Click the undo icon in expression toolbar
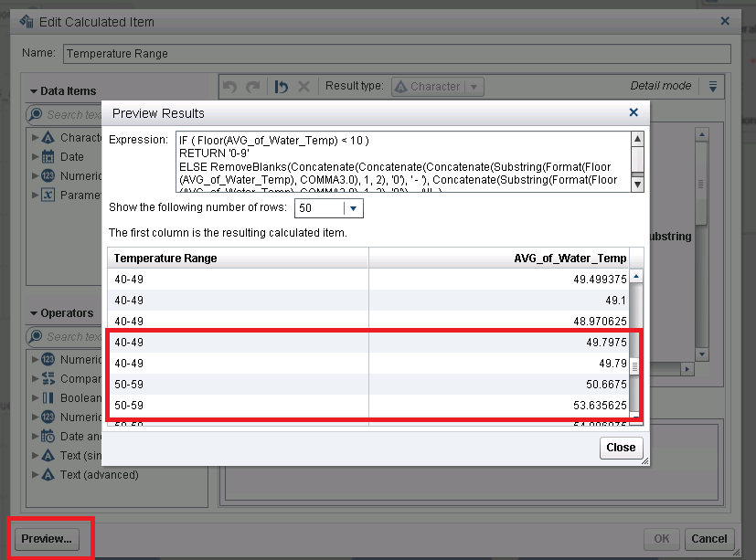 tap(230, 87)
